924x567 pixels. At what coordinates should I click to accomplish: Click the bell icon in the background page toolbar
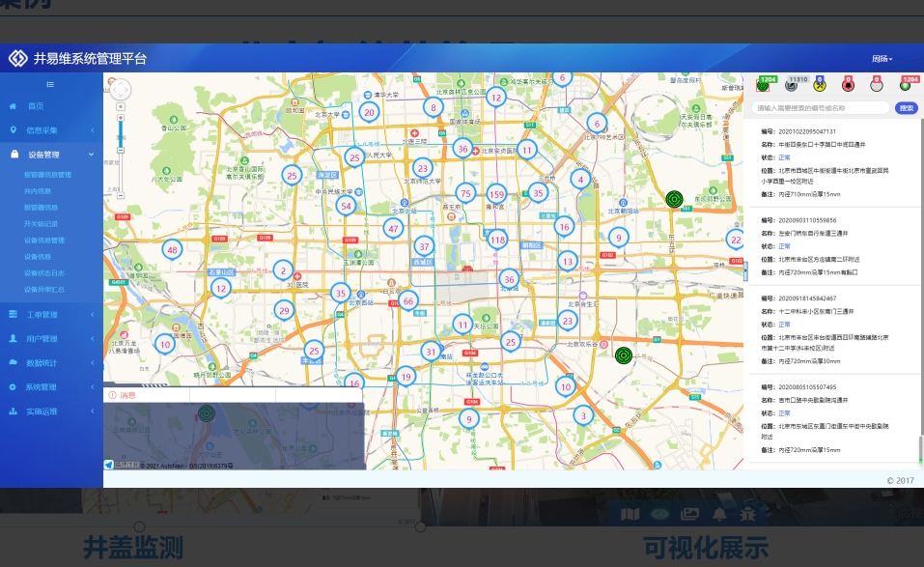(719, 514)
